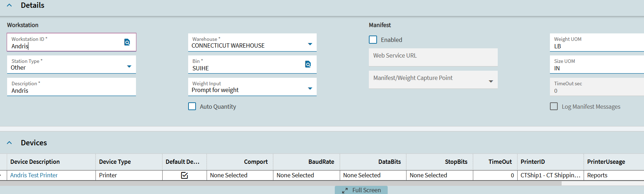Open the Andris Test Printer link

point(34,175)
